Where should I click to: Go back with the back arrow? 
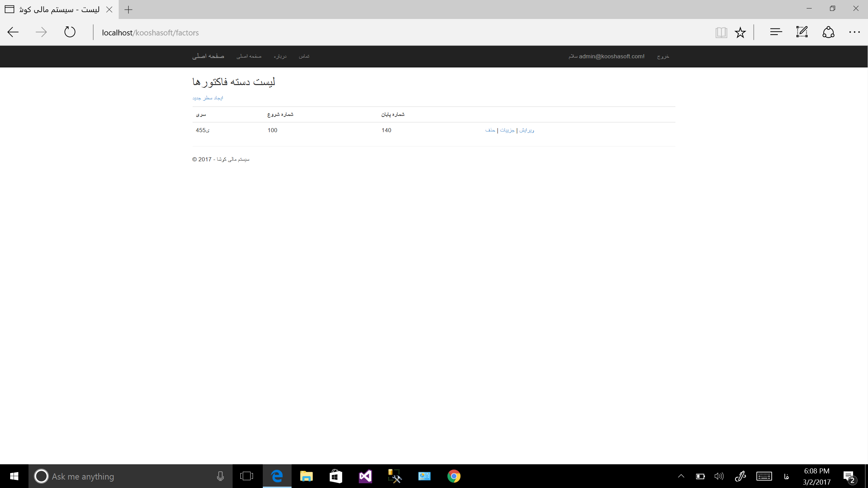point(13,32)
